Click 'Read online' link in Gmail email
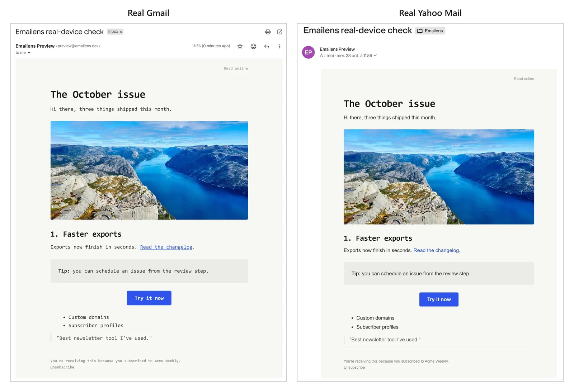The width and height of the screenshot is (574, 392). pyautogui.click(x=236, y=69)
